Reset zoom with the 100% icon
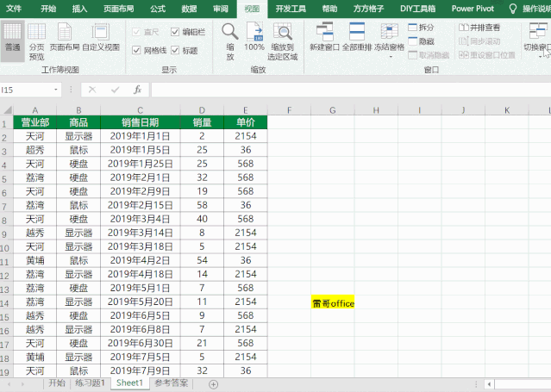The width and height of the screenshot is (551, 392). click(x=254, y=36)
